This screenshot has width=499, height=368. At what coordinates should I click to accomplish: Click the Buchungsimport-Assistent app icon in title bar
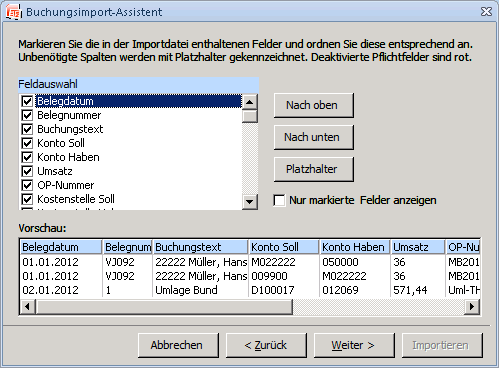pos(14,12)
